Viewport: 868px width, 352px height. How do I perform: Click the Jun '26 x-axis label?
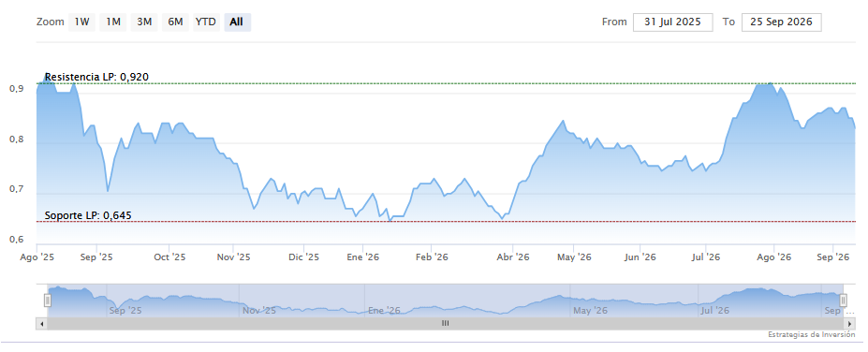[x=640, y=257]
